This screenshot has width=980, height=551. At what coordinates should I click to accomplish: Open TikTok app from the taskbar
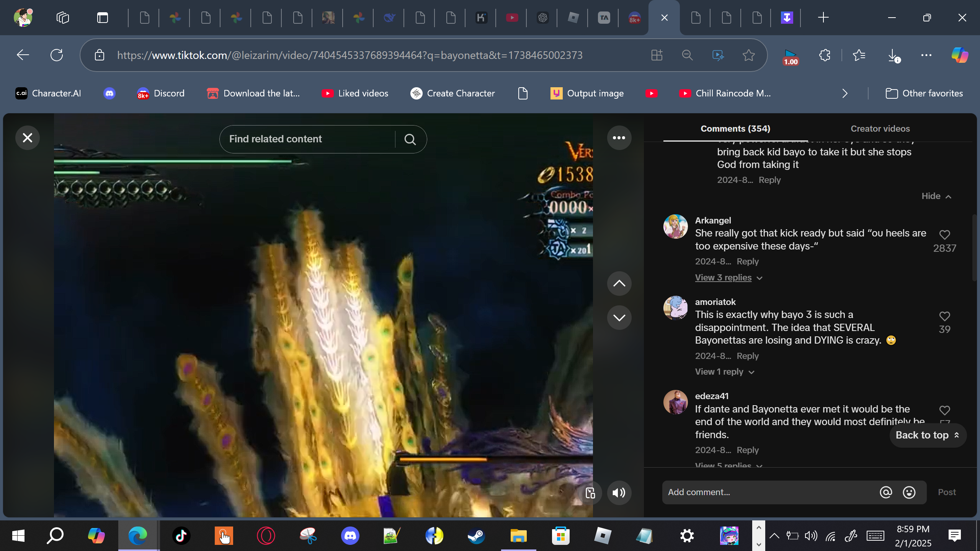[181, 536]
